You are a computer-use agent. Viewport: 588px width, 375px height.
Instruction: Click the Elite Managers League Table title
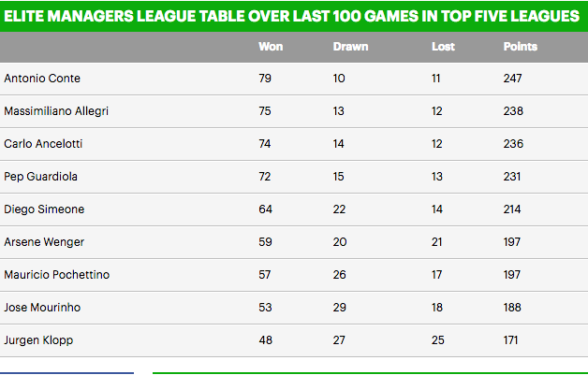coord(290,15)
